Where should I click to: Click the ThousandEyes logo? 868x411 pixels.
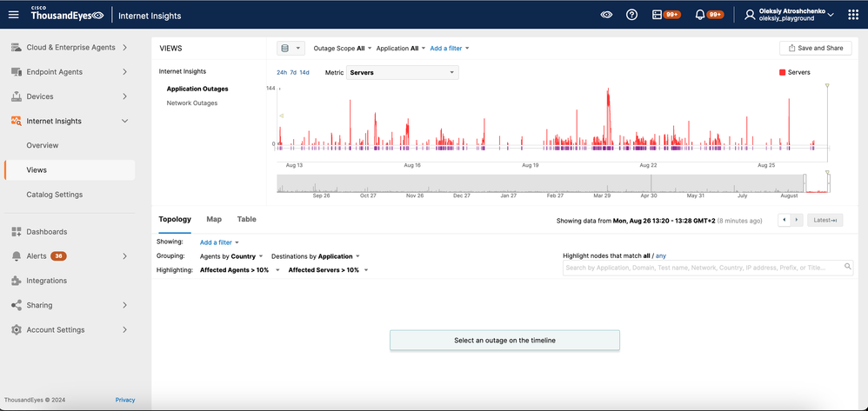point(66,15)
